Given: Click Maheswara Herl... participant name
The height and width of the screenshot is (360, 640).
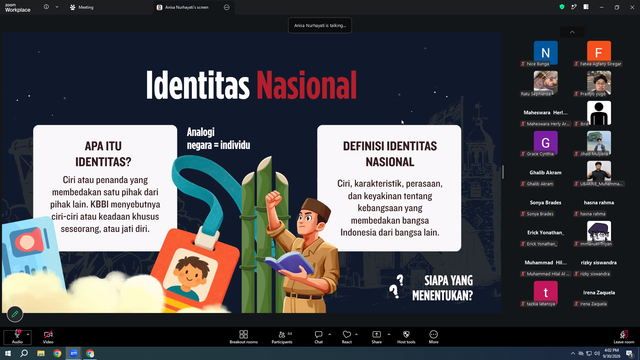Looking at the screenshot, I should pyautogui.click(x=545, y=113).
